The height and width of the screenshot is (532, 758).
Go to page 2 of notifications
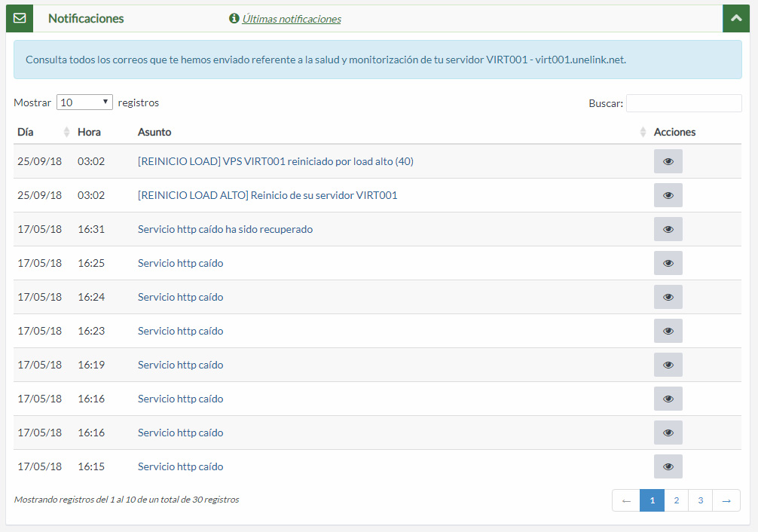676,500
